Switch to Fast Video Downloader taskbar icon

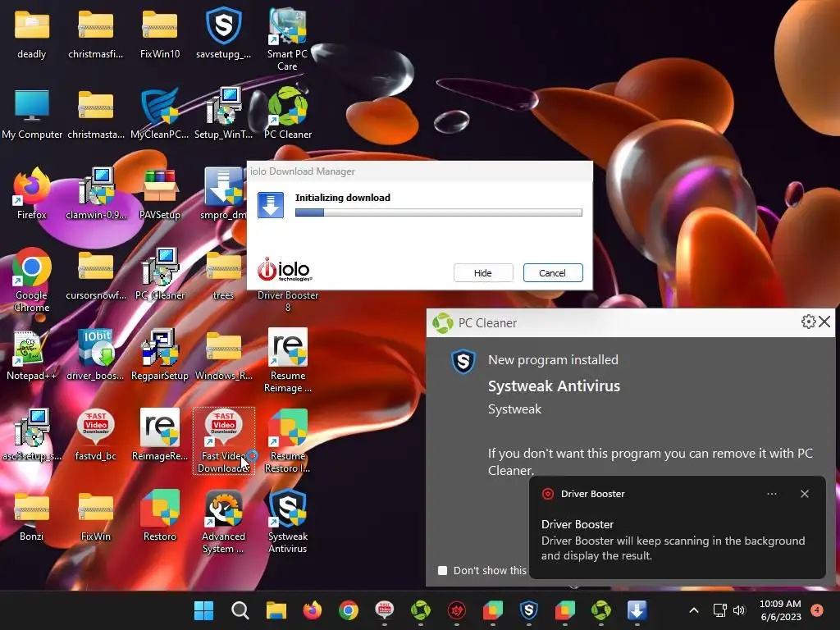[x=385, y=610]
